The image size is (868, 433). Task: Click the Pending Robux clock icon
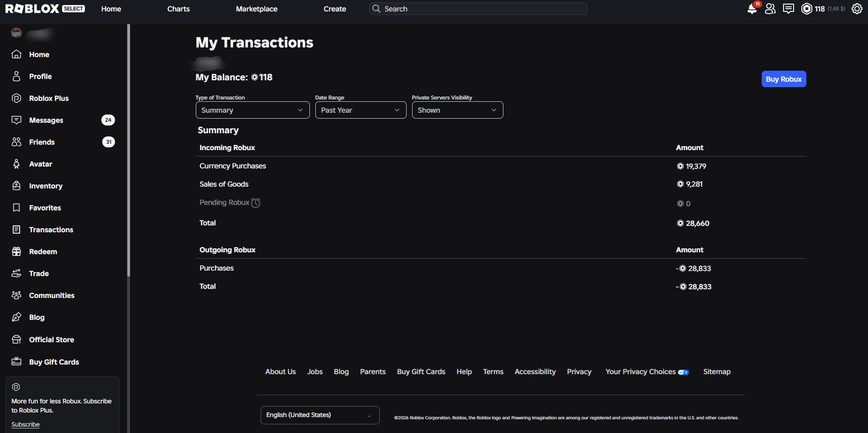[x=256, y=203]
